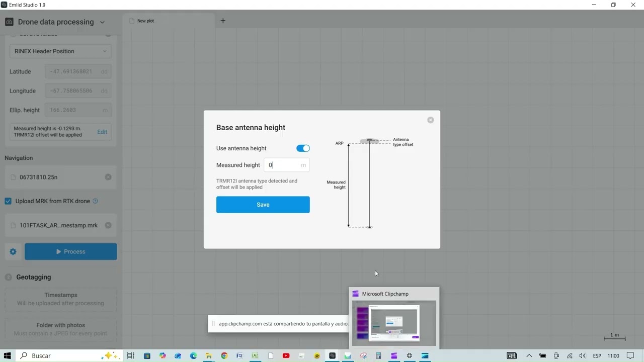Open the Windows Start menu

(7, 355)
